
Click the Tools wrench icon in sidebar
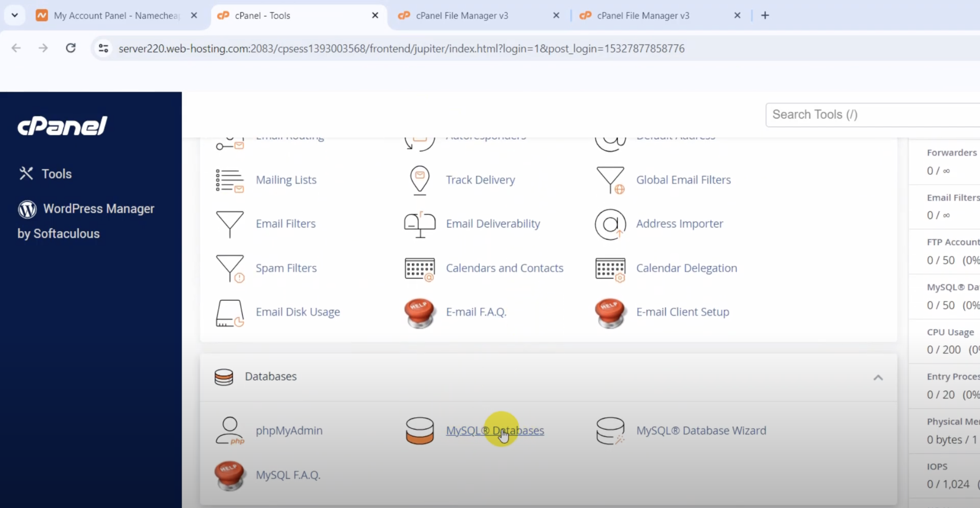click(26, 173)
